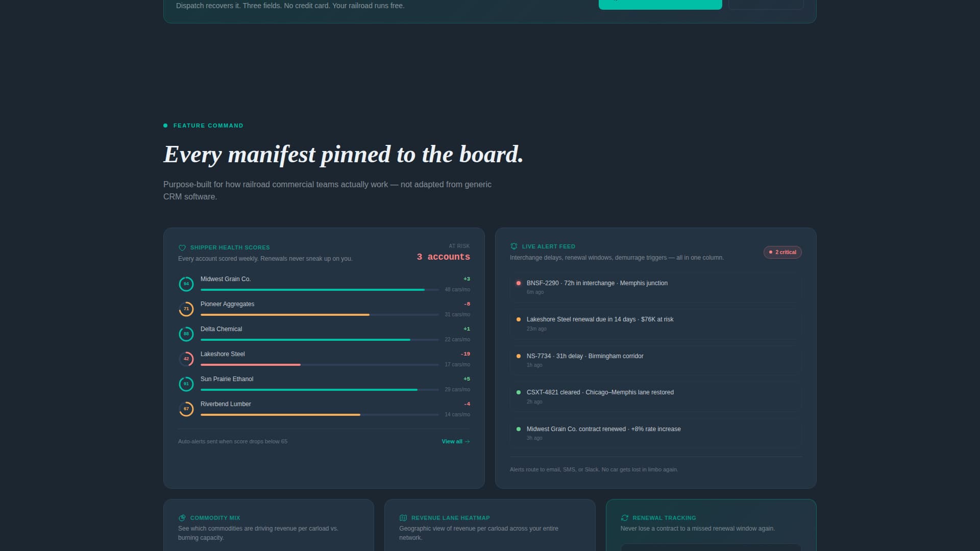Click Midwest Grain Co. score ring 94
This screenshot has width=980, height=551.
tap(186, 284)
